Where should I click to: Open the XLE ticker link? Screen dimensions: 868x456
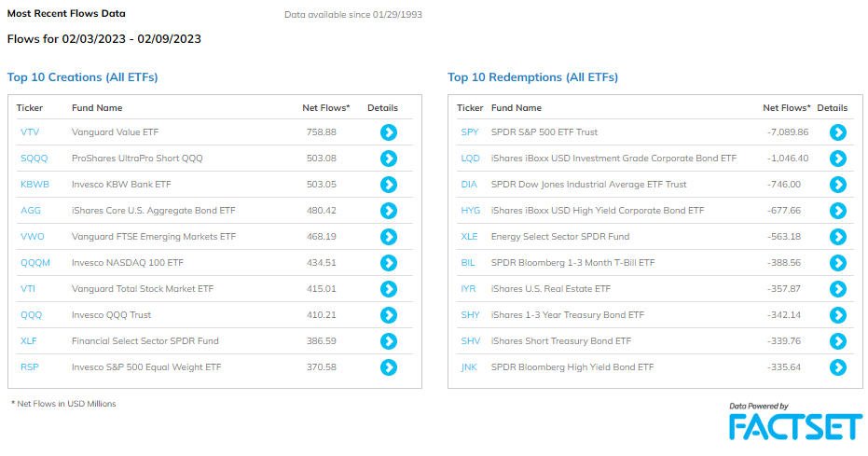[470, 236]
